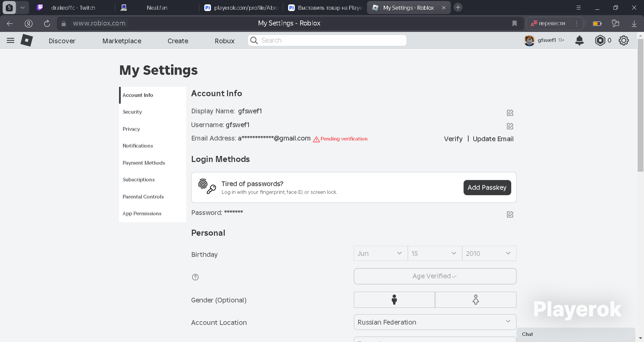The image size is (644, 342).
Task: Switch to the drakeoffc - Twitch tab
Action: click(73, 8)
